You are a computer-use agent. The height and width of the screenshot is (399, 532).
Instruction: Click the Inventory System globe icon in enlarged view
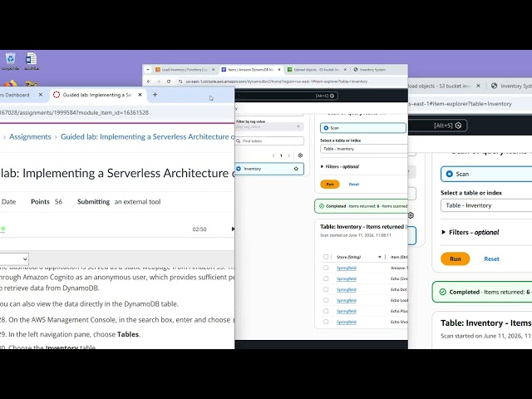(x=494, y=86)
